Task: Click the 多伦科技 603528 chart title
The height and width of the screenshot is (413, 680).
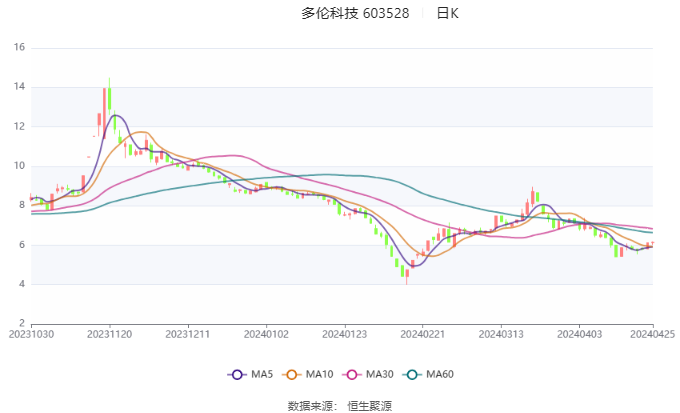Action: click(x=355, y=13)
